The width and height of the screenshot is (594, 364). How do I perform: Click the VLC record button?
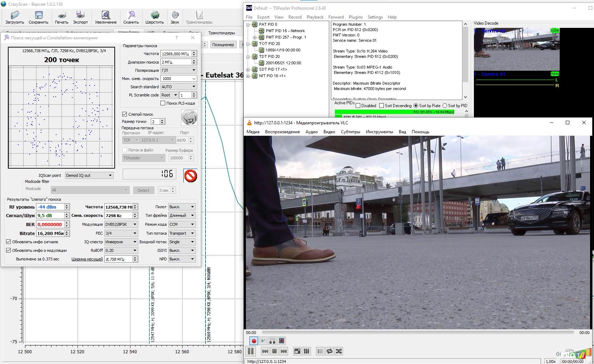coord(254,341)
